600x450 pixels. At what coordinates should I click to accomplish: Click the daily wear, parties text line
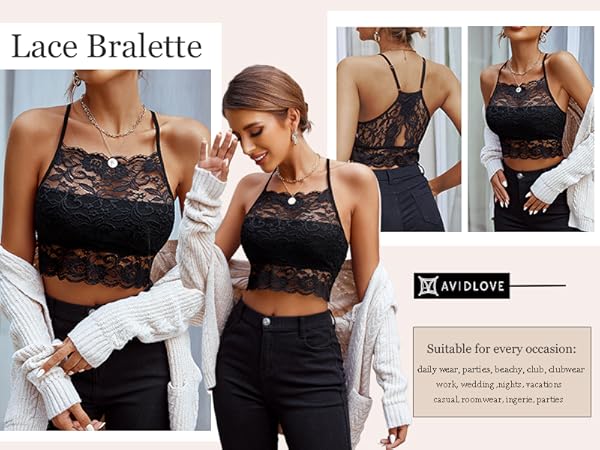[x=501, y=370]
